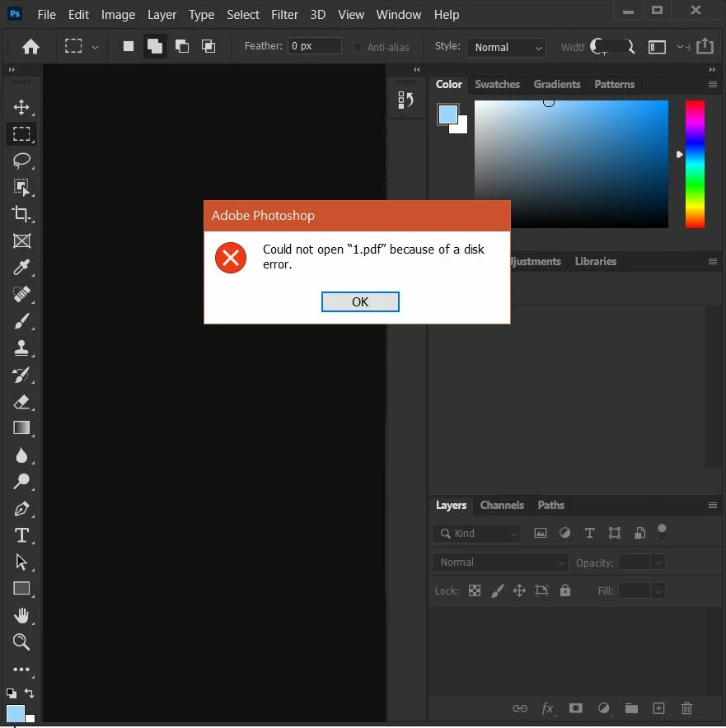Click the link layers icon
The image size is (726, 728).
[x=520, y=708]
